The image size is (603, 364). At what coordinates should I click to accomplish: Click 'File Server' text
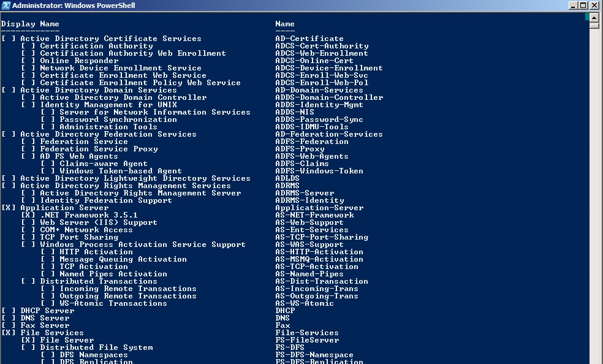[67, 340]
